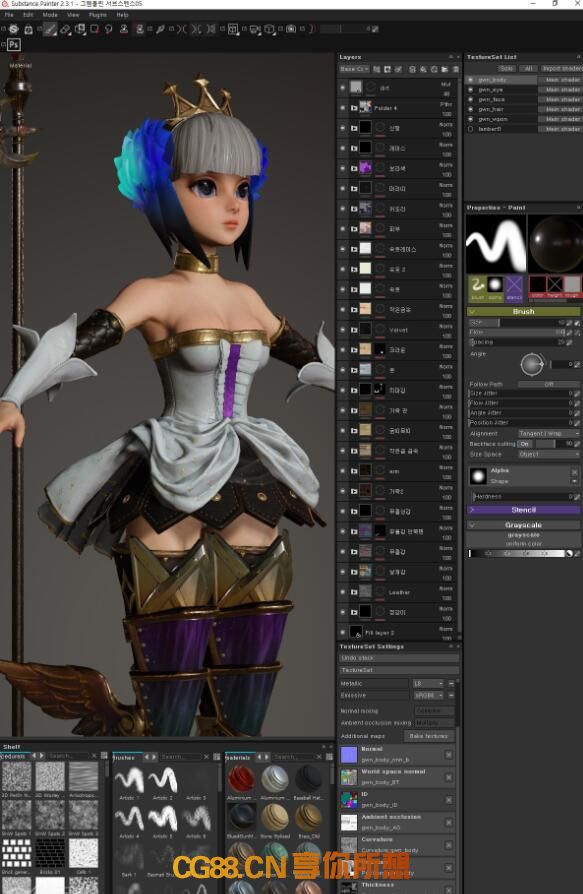This screenshot has width=583, height=894.
Task: Adjust the brush Size slider
Action: [x=516, y=323]
